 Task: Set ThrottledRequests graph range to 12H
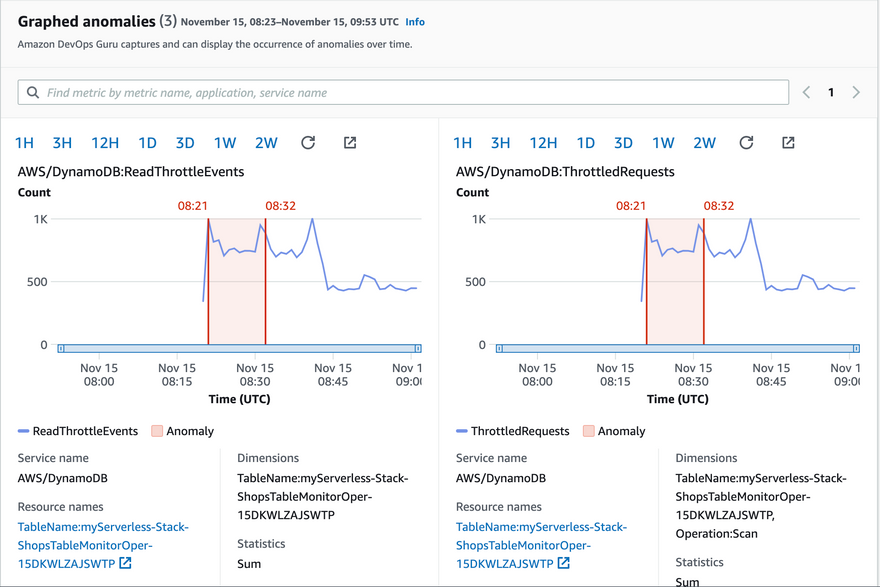(543, 143)
